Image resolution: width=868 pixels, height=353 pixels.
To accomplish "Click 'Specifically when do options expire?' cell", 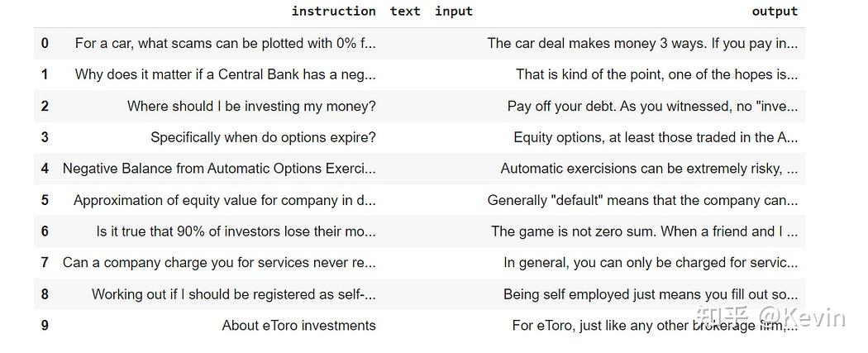I will pyautogui.click(x=263, y=137).
